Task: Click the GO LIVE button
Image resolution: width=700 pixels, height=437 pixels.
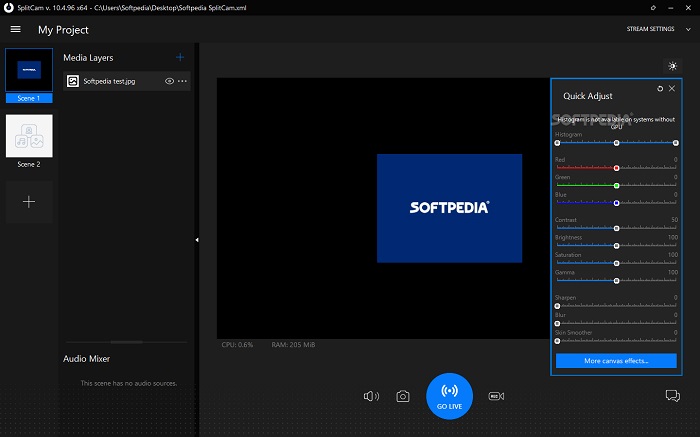Action: pos(450,396)
